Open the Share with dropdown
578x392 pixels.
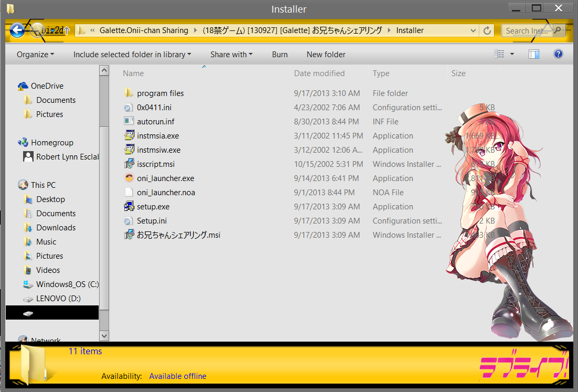[232, 55]
